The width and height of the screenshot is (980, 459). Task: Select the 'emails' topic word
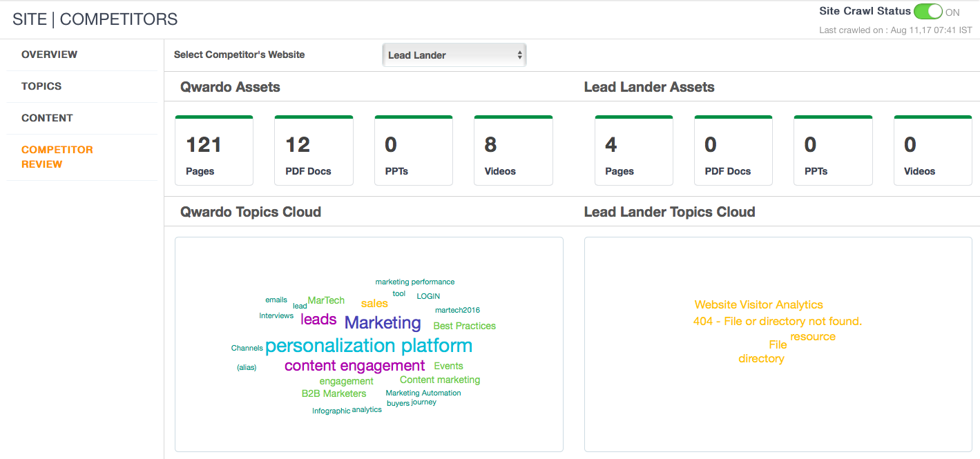(x=276, y=300)
